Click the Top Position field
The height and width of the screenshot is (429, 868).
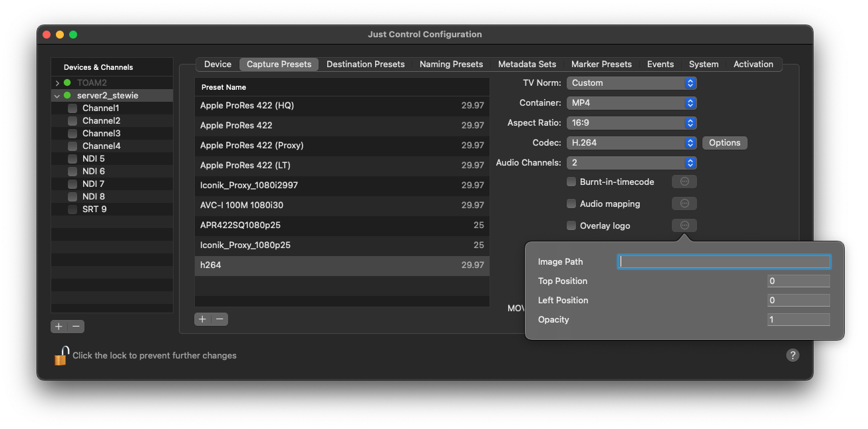798,281
